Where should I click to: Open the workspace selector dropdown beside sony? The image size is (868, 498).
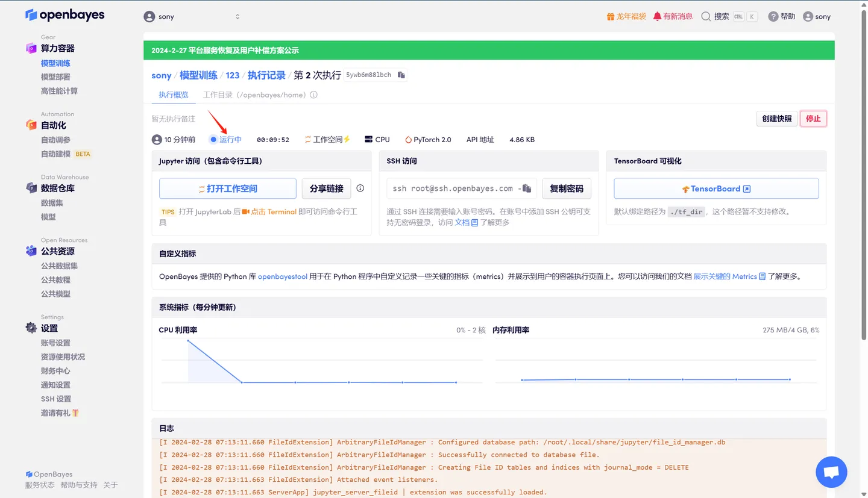point(237,16)
